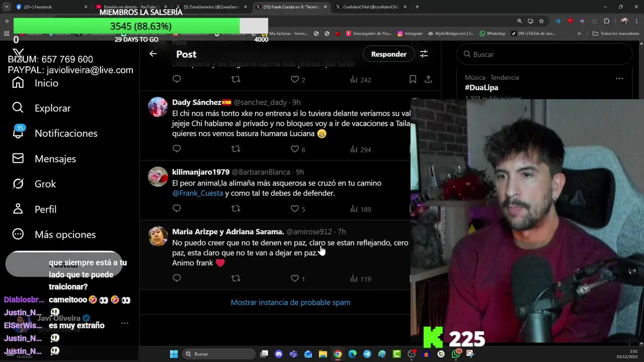Viewport: 644px width, 362px height.
Task: Open Explorar in the X sidebar
Action: (42, 108)
